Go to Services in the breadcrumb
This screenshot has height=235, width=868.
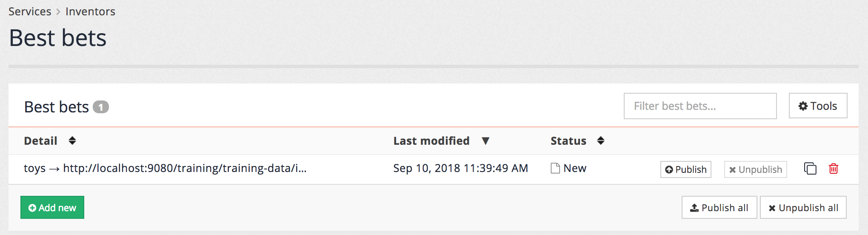[x=30, y=11]
